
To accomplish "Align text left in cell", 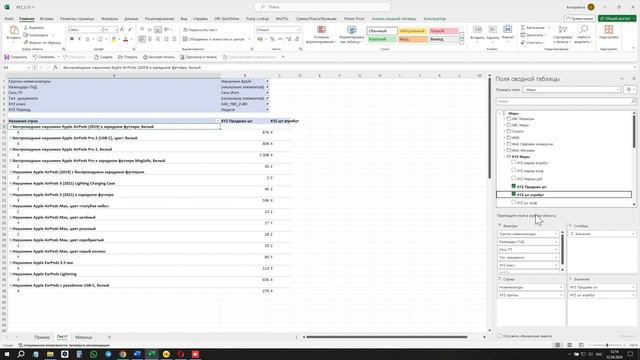I will tap(142, 39).
